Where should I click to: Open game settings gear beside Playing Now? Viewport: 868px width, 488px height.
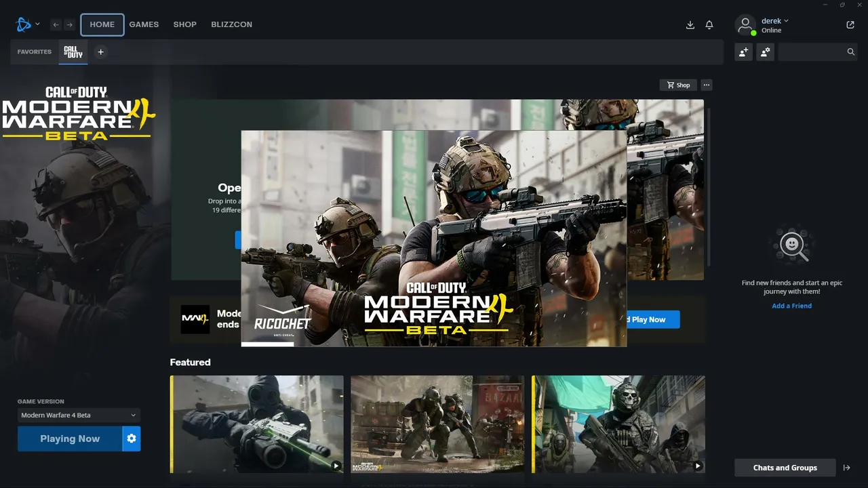click(132, 439)
